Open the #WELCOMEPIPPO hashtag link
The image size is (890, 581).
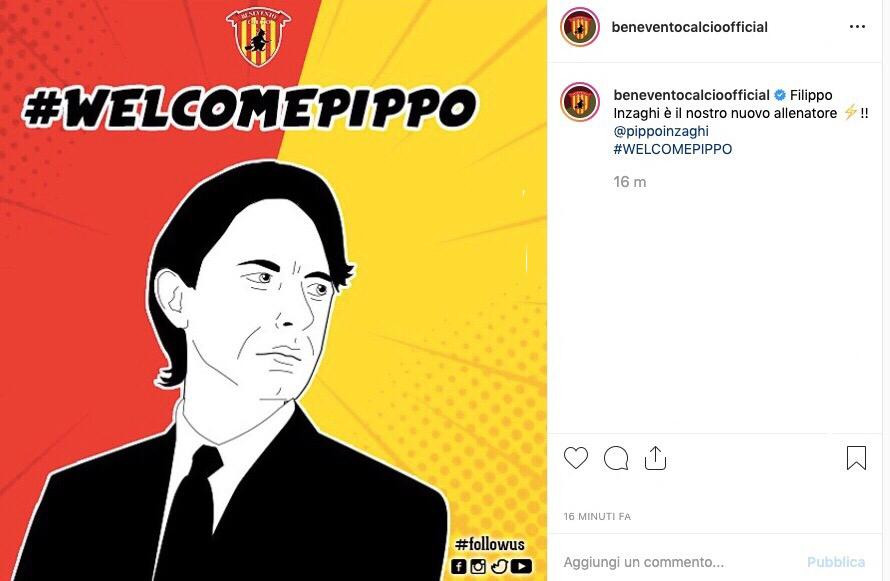tap(673, 149)
